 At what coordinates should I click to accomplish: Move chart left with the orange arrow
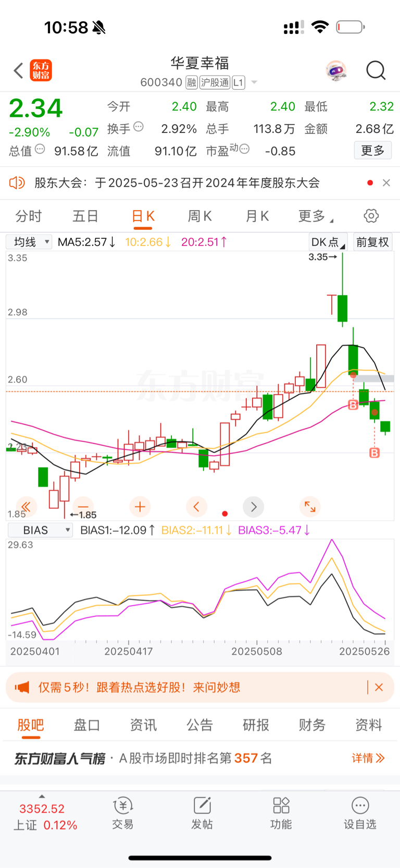[196, 506]
